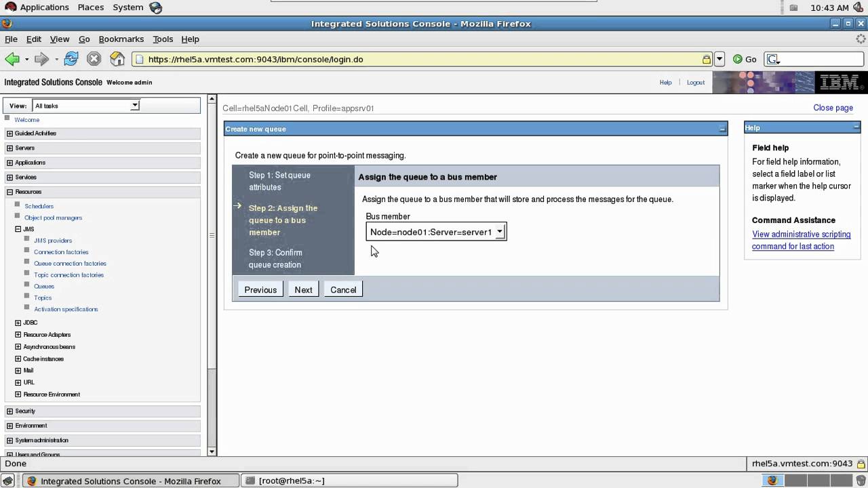Minimize the Create new queue portlet
This screenshot has height=488, width=868.
click(x=722, y=129)
